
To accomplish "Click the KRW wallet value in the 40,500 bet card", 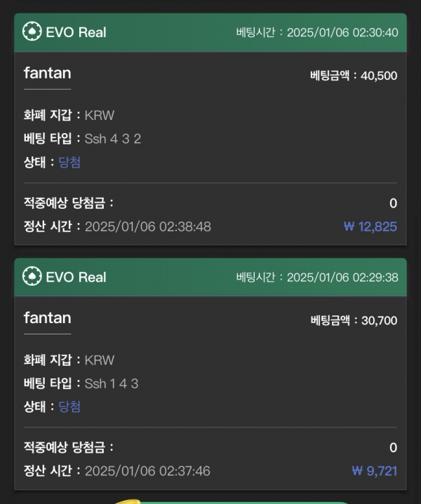I will coord(99,116).
